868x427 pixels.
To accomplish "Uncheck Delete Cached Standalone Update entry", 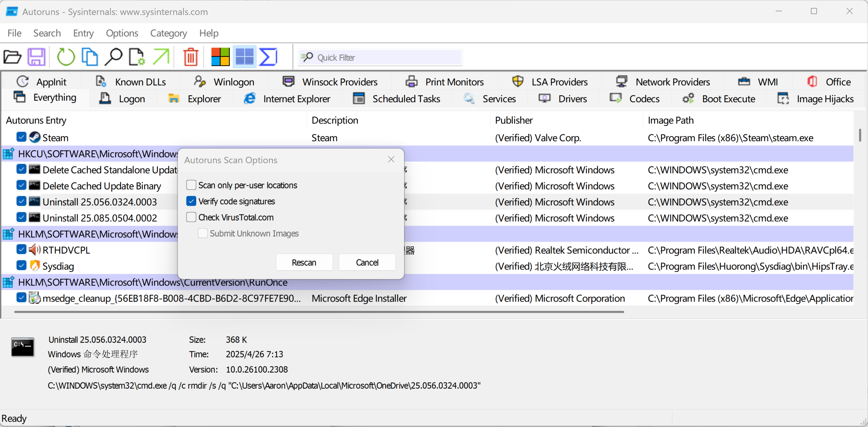I will tap(21, 169).
